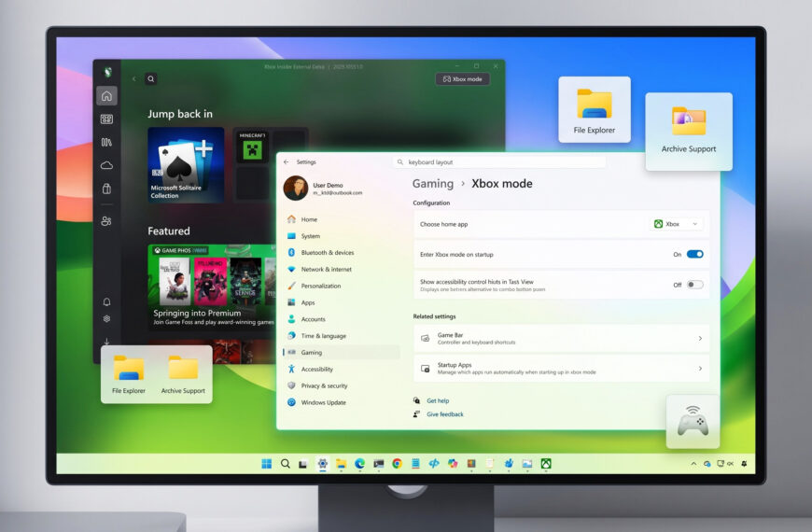Viewport: 812px width, 532px height.
Task: Open Microsoft Edge from the taskbar
Action: [x=360, y=464]
